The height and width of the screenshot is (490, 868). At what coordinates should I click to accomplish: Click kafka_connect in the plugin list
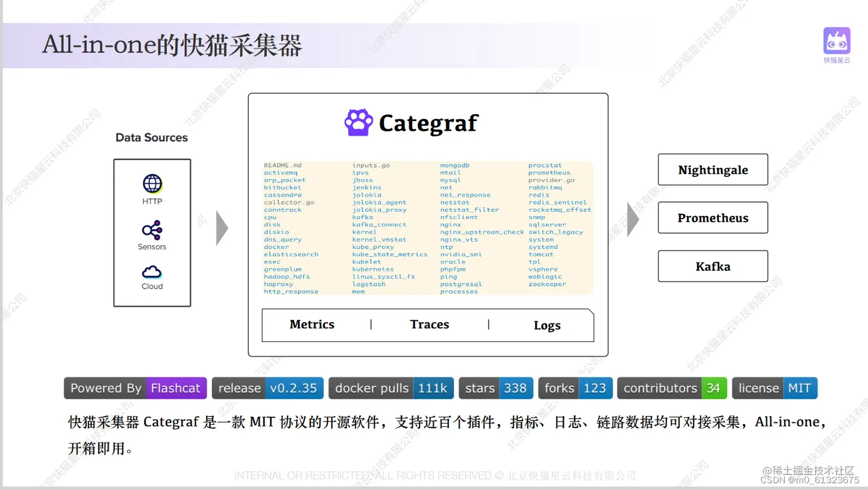coord(379,225)
